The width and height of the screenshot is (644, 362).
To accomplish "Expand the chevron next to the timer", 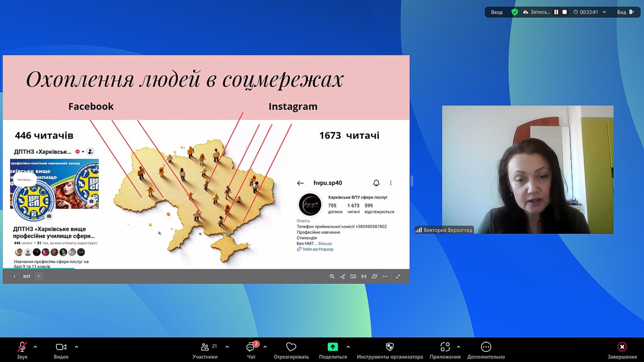I will click(604, 12).
